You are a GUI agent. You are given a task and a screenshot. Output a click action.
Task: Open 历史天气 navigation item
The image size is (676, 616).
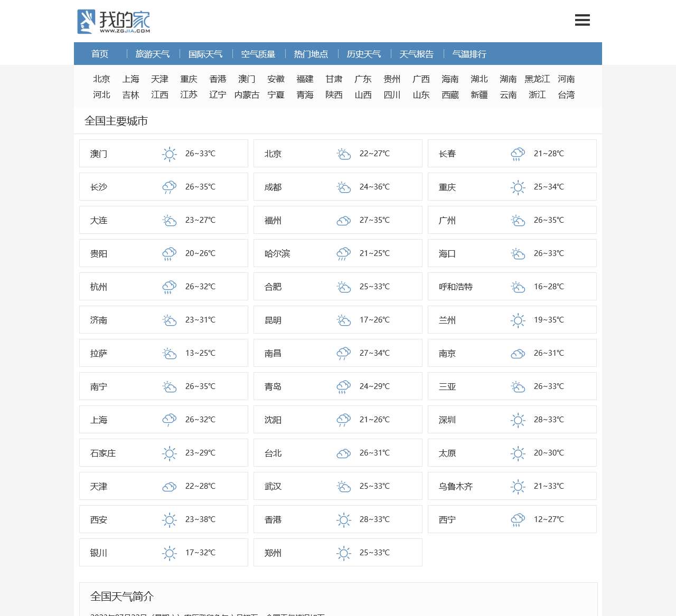pyautogui.click(x=364, y=54)
